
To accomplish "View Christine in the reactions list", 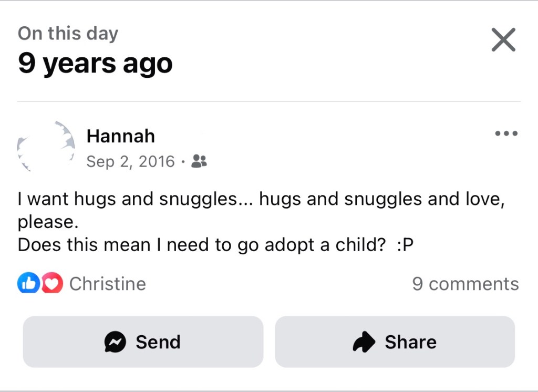I will [108, 284].
